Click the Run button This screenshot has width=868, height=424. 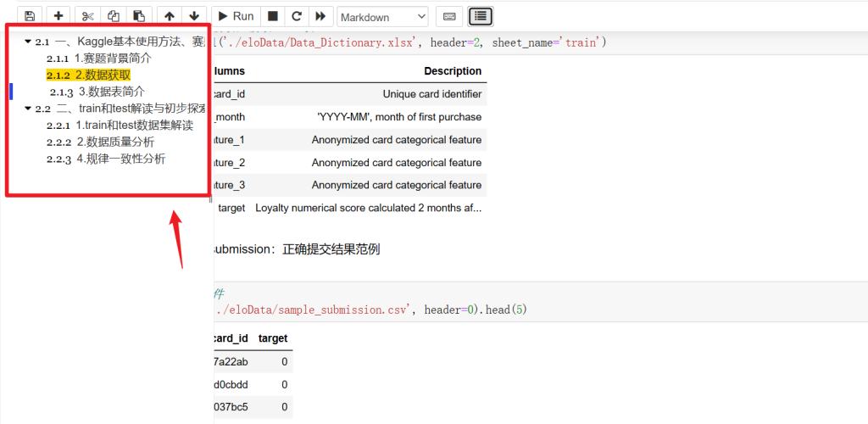pos(235,16)
